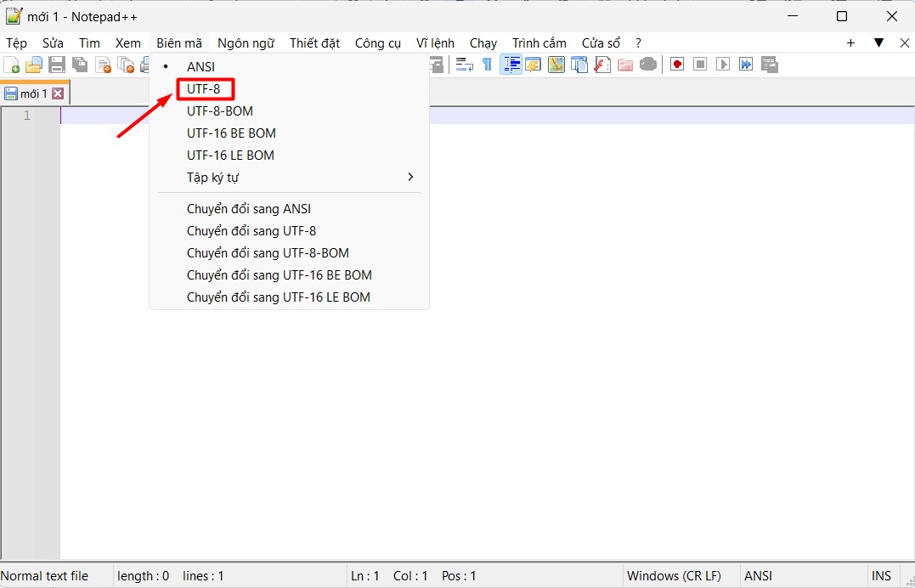
Task: Open the Document Map toolbar icon
Action: 556,65
